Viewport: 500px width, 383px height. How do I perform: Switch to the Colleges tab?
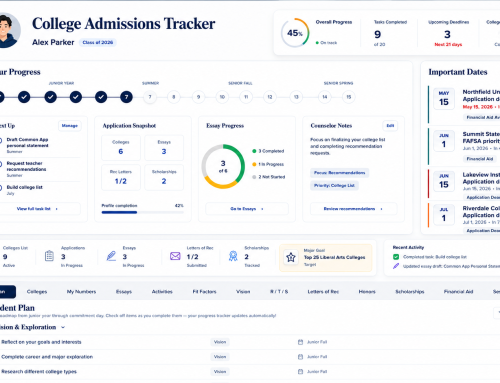(37, 292)
